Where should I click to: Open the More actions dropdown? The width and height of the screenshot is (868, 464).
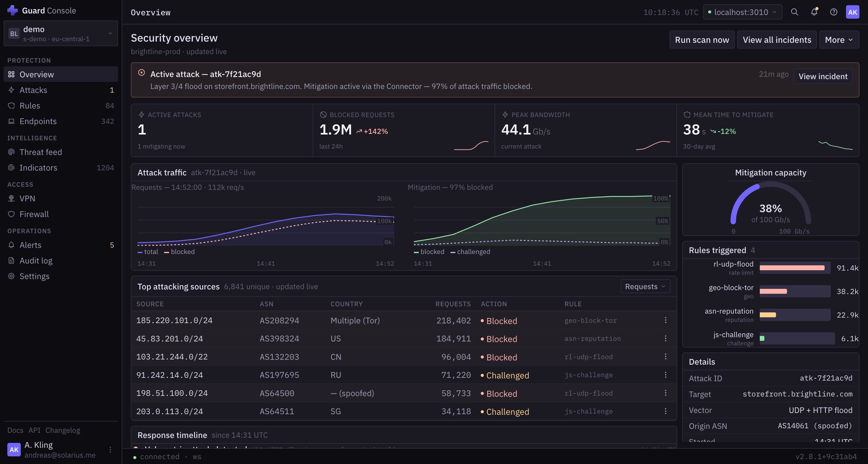coord(839,40)
